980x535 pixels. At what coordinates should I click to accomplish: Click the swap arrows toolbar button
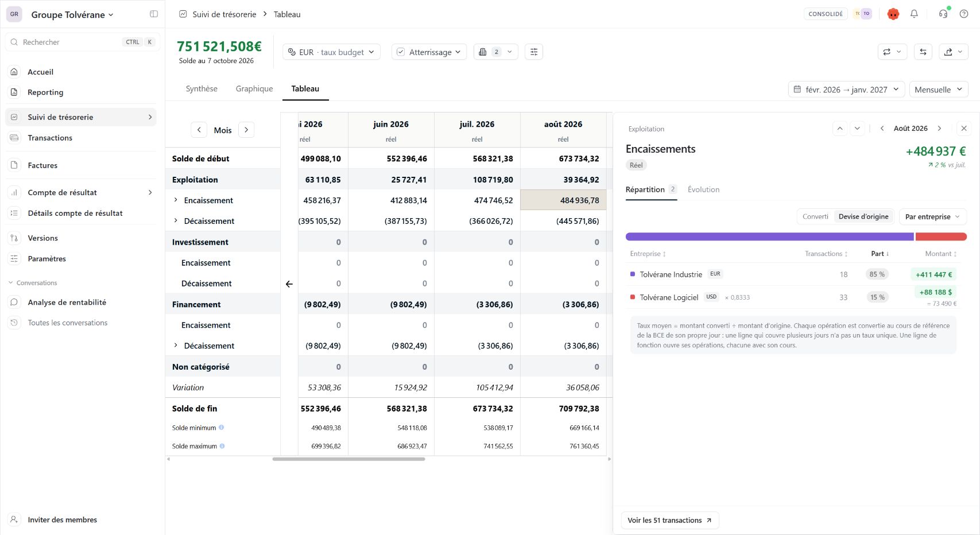tap(923, 52)
